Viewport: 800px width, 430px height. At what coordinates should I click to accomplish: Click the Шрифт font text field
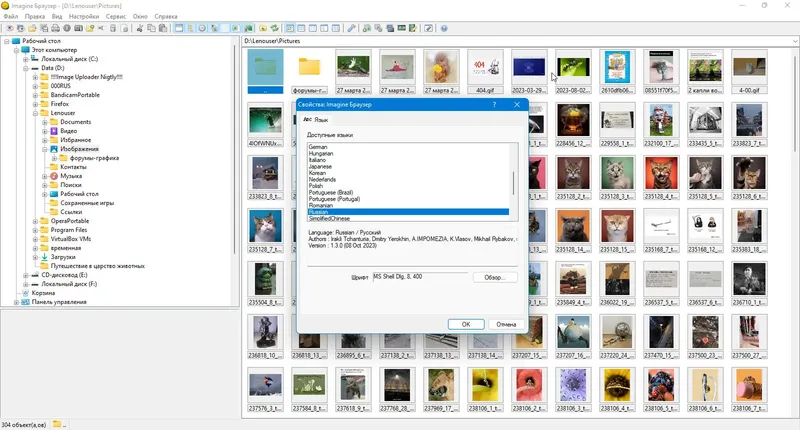(x=419, y=277)
